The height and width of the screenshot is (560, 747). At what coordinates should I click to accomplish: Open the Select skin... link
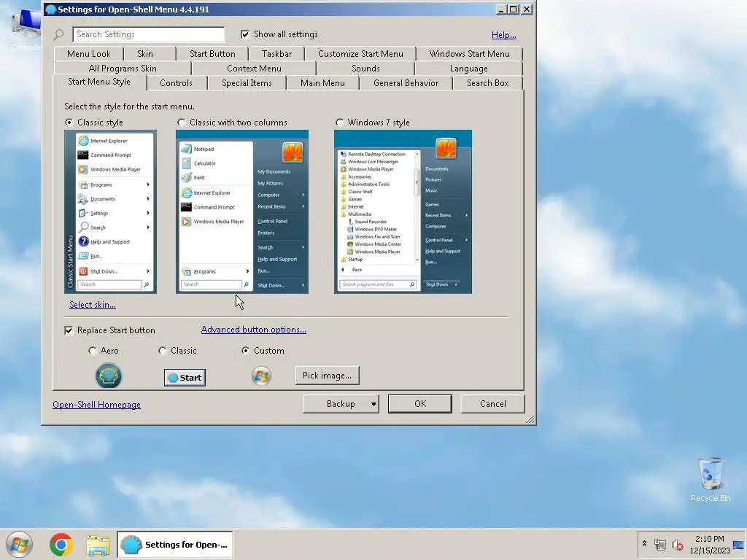[x=93, y=305]
